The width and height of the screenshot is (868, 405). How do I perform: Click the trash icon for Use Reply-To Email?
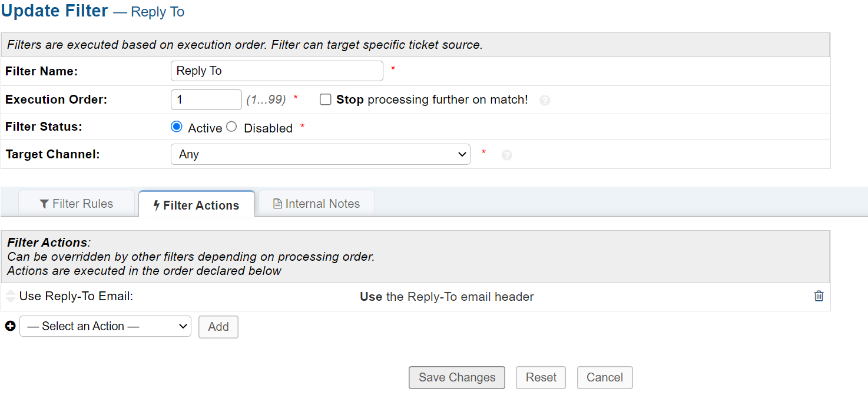[819, 296]
